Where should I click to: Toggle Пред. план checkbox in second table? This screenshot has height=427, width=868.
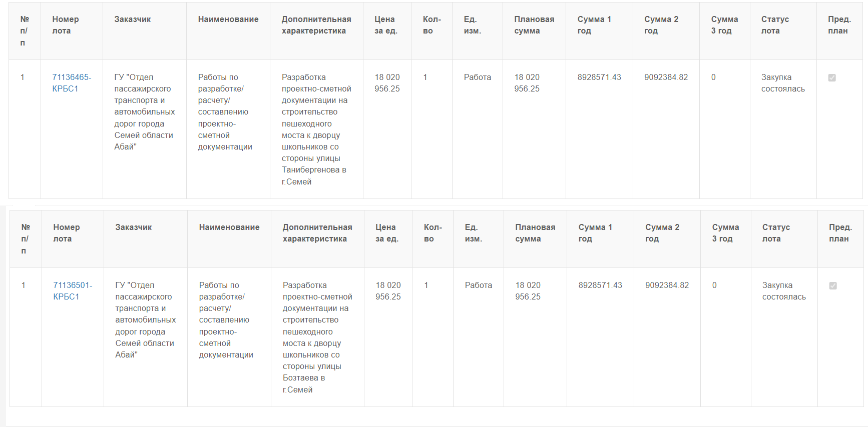833,285
